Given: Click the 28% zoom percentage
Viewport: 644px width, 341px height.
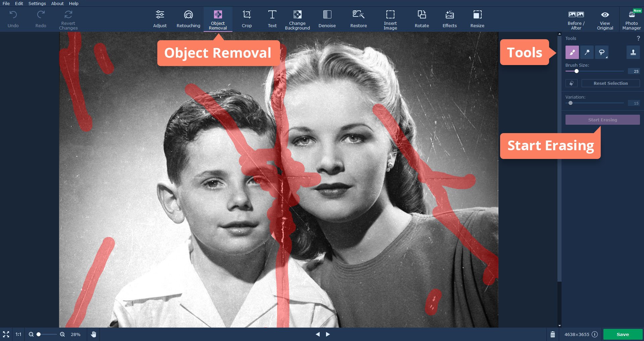Looking at the screenshot, I should tap(75, 334).
